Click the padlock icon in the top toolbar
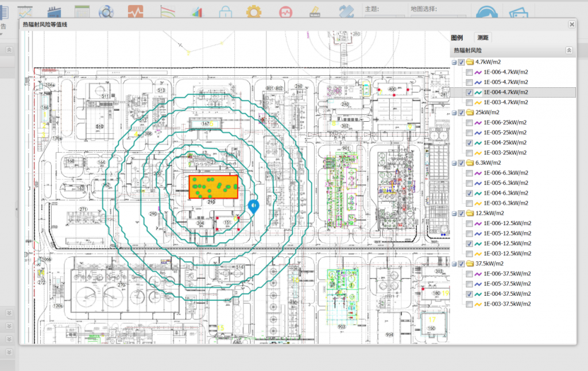This screenshot has height=371, width=588. [226, 12]
